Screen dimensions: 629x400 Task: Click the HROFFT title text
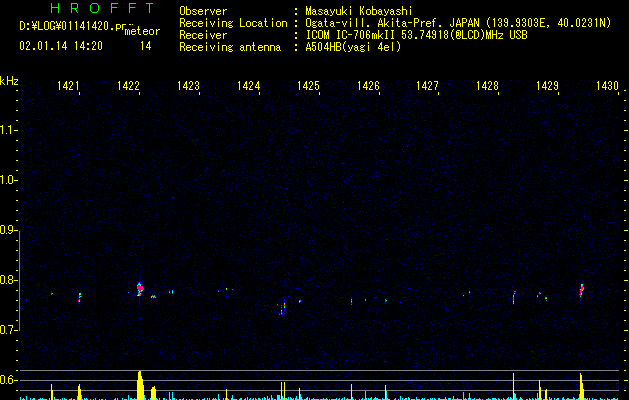pyautogui.click(x=103, y=8)
